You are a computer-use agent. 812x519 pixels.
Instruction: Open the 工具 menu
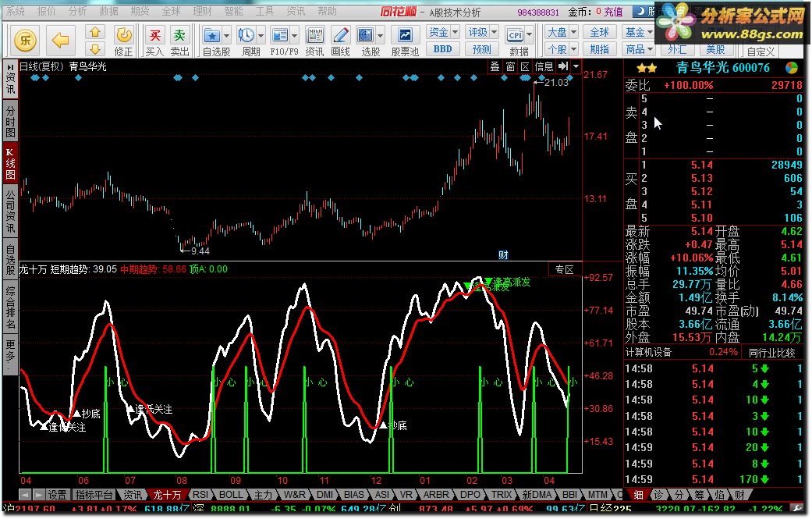coord(264,11)
